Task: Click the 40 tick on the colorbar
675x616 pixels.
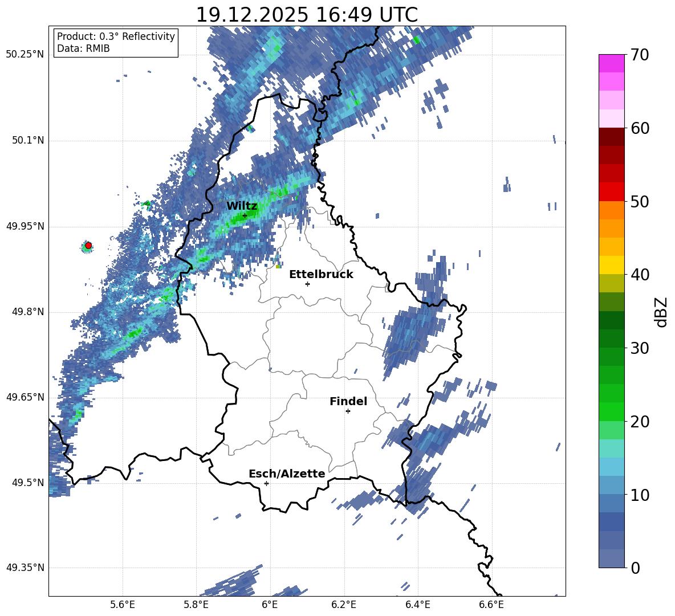Action: point(639,275)
